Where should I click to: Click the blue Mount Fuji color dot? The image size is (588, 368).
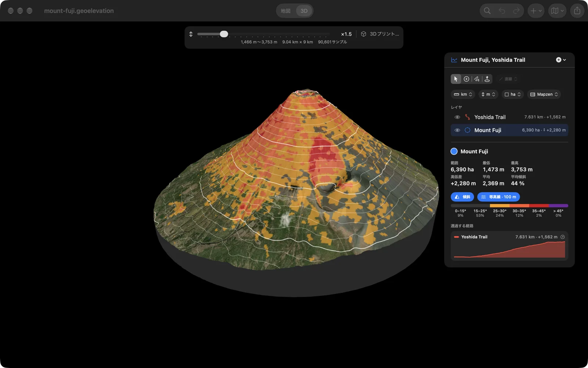pos(454,151)
